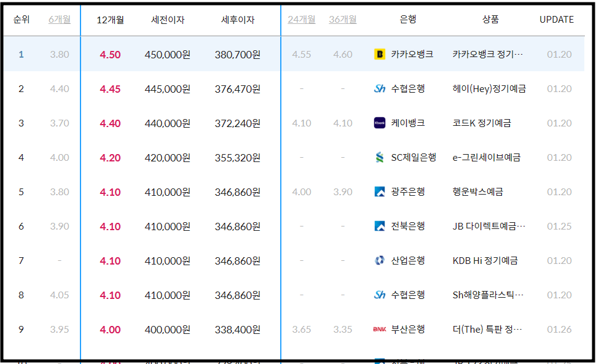The image size is (596, 364).
Task: Click the 케이뱅크 Kbank logo icon
Action: point(379,123)
